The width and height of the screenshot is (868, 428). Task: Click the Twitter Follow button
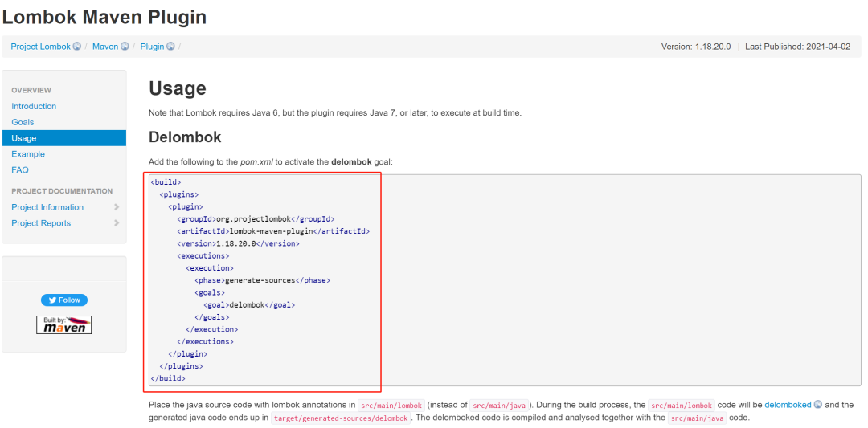click(64, 300)
